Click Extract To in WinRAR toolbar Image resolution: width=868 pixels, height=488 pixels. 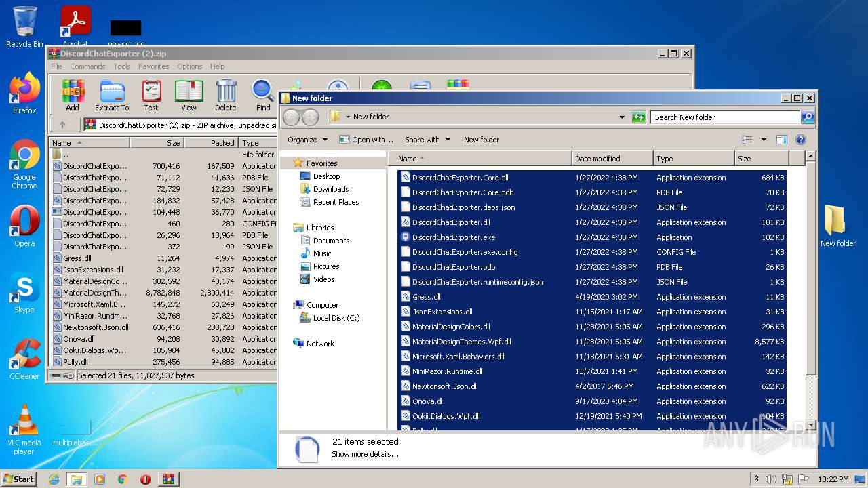coord(112,96)
